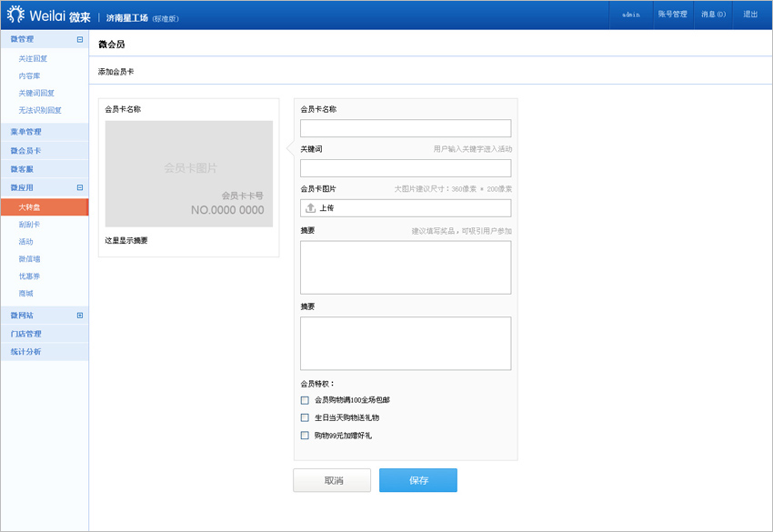Image resolution: width=773 pixels, height=532 pixels.
Task: Focus the 关键词 input field
Action: tap(406, 168)
